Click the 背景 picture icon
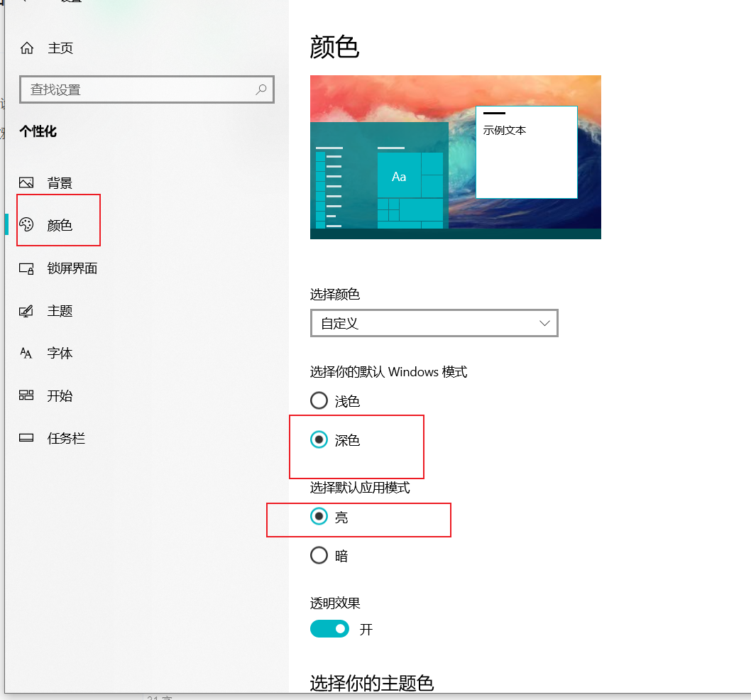The height and width of the screenshot is (700, 751). point(26,182)
